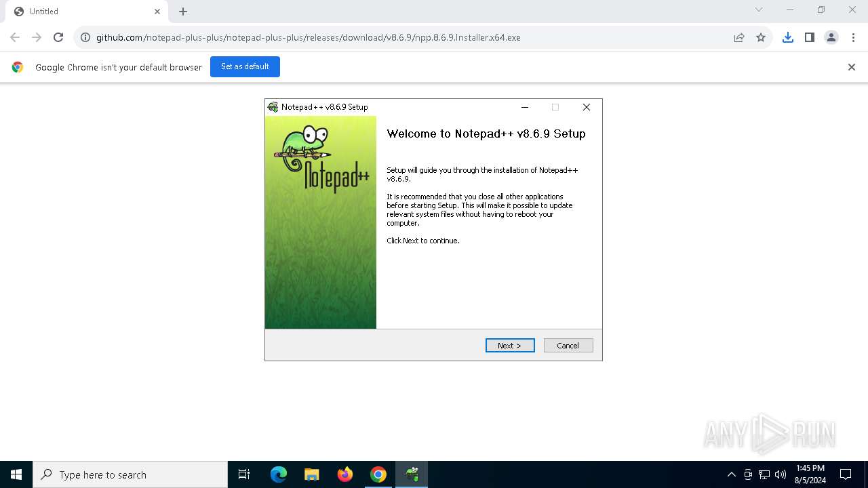868x488 pixels.
Task: Open File Explorer from taskbar
Action: [x=312, y=474]
